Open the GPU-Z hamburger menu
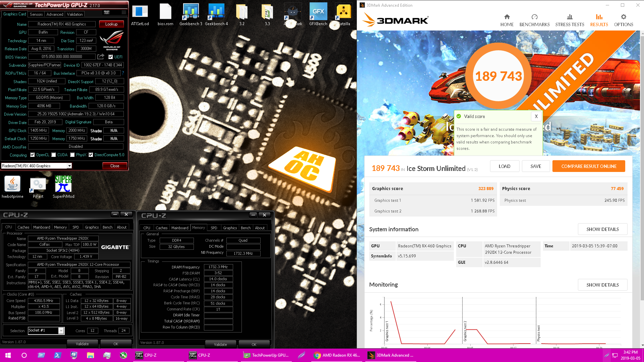The image size is (644, 362). 124,13
